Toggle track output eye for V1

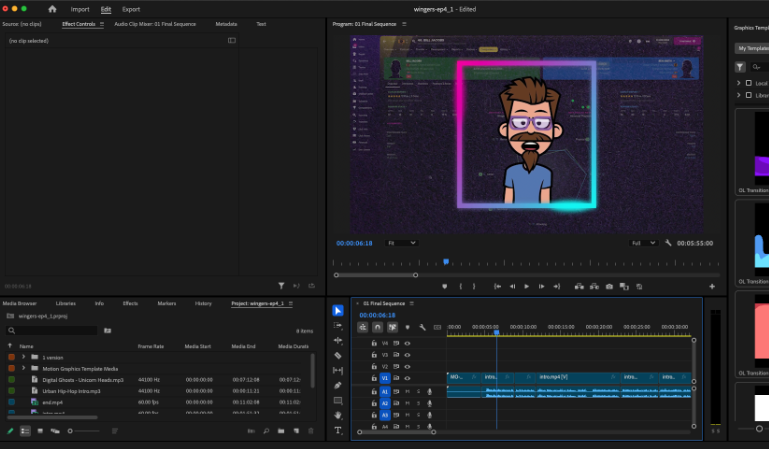click(408, 379)
